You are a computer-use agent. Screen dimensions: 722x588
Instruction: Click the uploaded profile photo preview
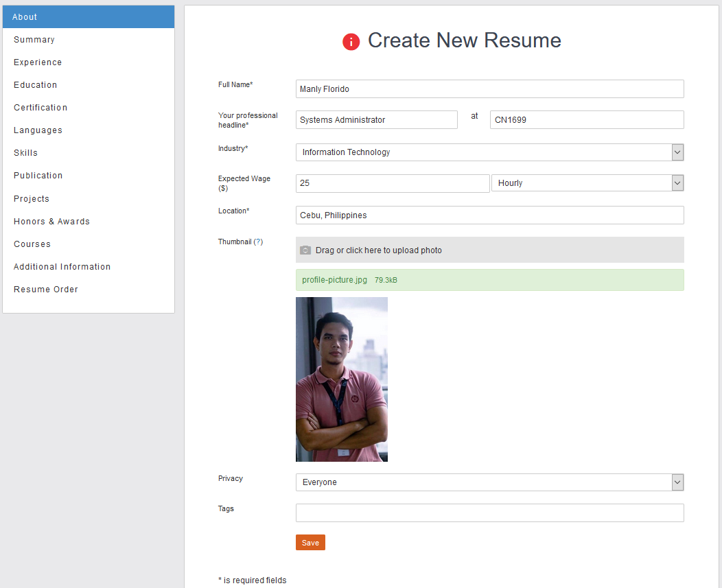342,379
